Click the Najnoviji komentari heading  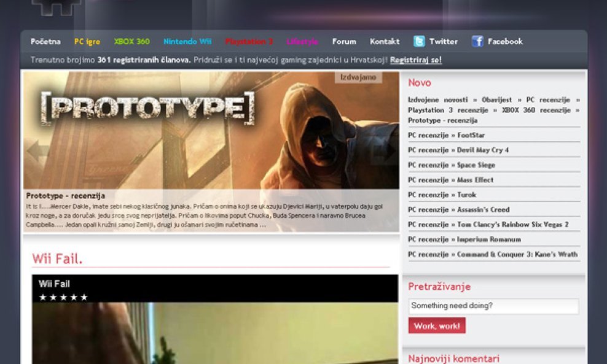point(453,358)
